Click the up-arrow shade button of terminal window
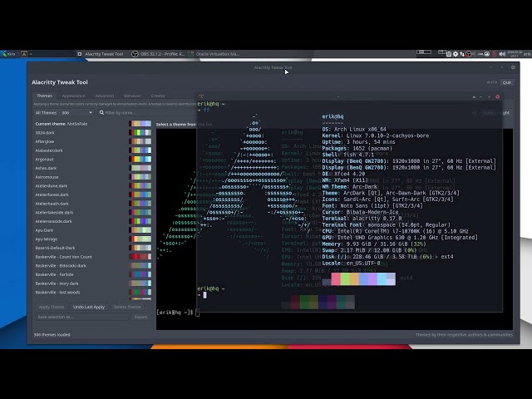Image resolution: width=532 pixels, height=399 pixels. pos(474,96)
